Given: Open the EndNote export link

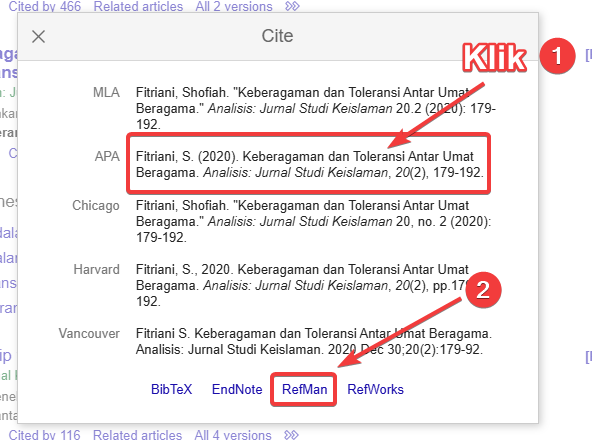Looking at the screenshot, I should [x=237, y=389].
